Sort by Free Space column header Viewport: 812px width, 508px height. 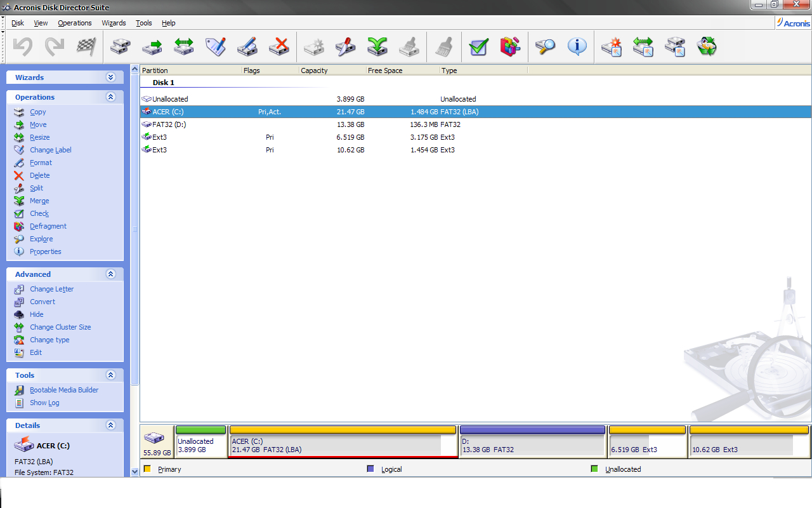click(x=403, y=70)
